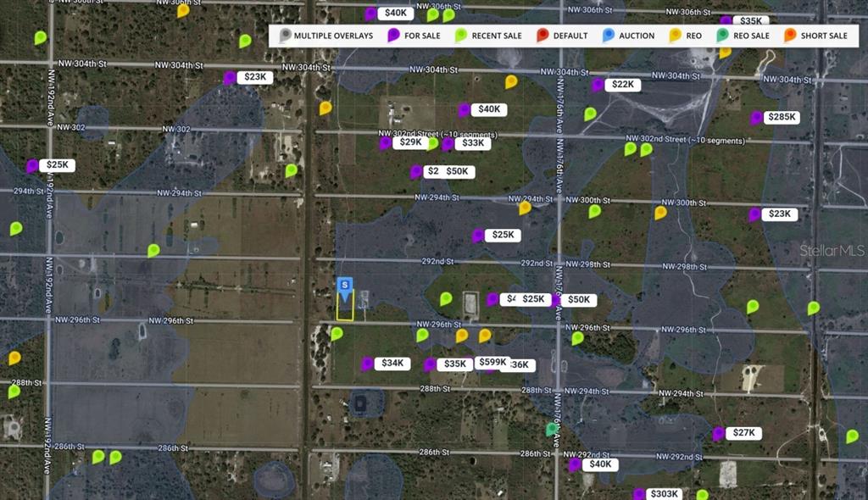The image size is (868, 500).
Task: Open the blue subject property S marker
Action: point(345,288)
